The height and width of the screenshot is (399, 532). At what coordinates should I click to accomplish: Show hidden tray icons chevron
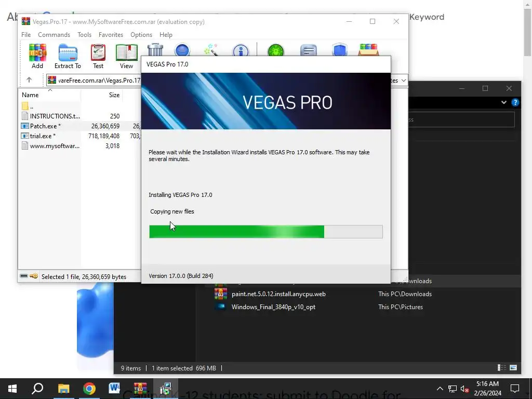[440, 389]
